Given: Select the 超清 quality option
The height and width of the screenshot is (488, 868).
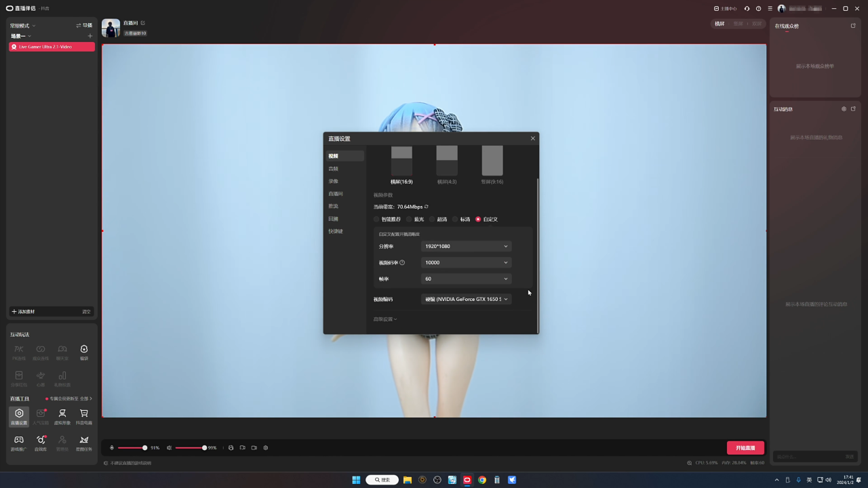Looking at the screenshot, I should tap(438, 220).
